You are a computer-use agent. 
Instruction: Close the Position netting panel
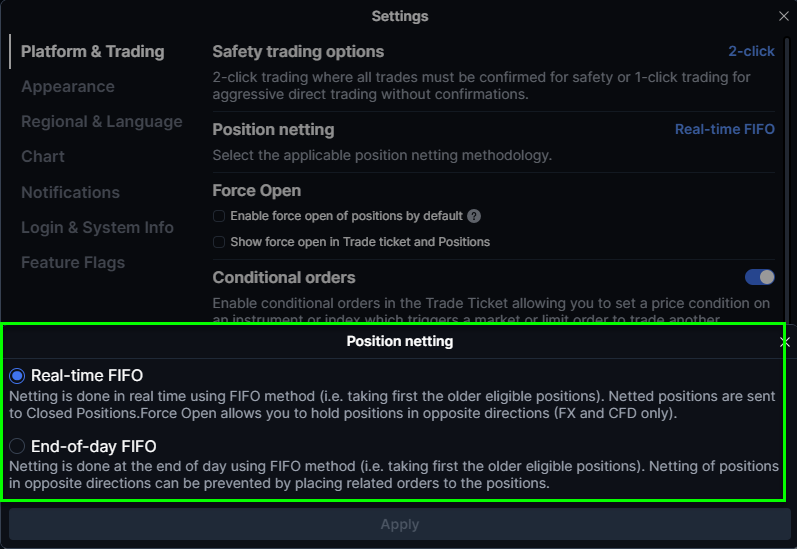tap(785, 342)
